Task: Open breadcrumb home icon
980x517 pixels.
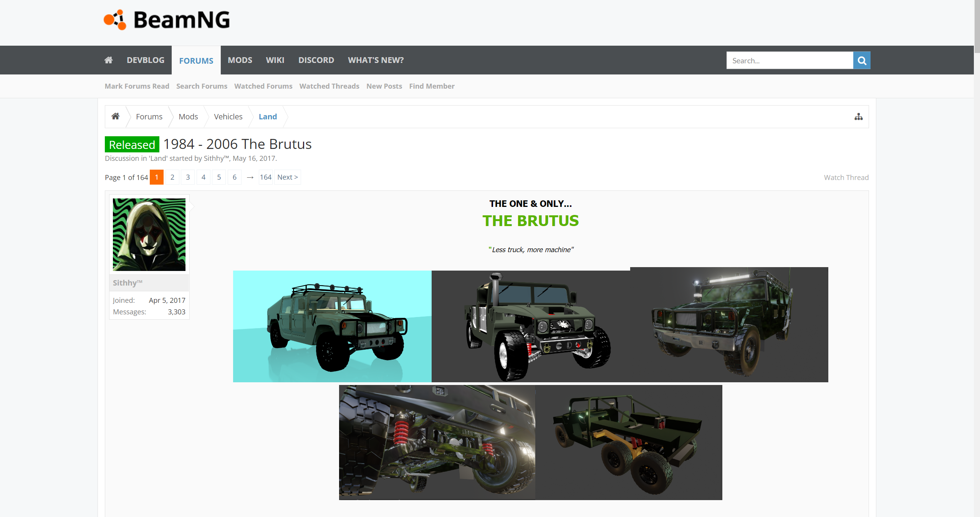Action: (116, 116)
